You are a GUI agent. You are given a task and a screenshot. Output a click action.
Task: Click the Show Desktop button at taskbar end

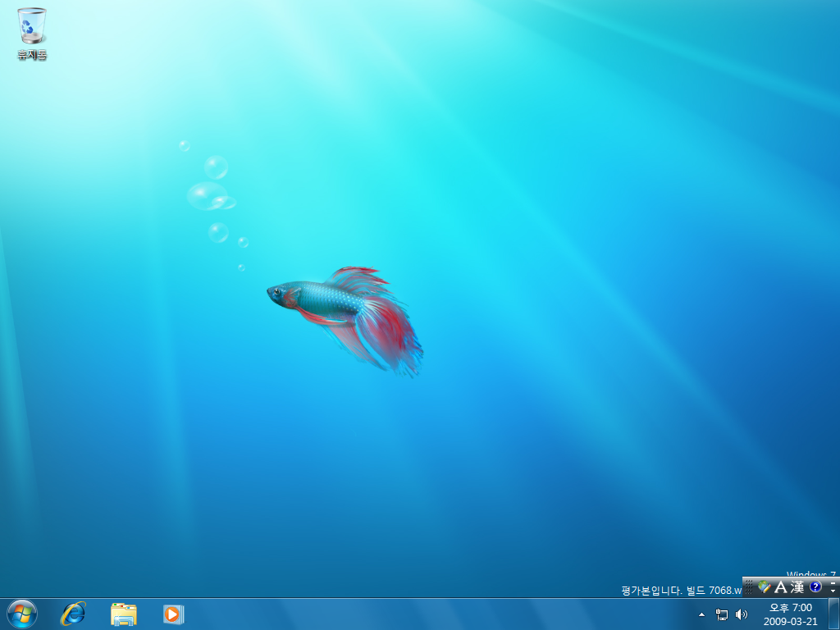(834, 614)
